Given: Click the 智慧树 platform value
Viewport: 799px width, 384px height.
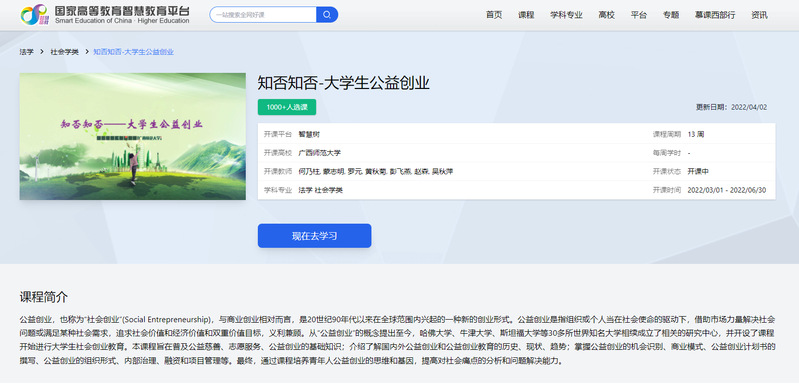Looking at the screenshot, I should pyautogui.click(x=309, y=134).
